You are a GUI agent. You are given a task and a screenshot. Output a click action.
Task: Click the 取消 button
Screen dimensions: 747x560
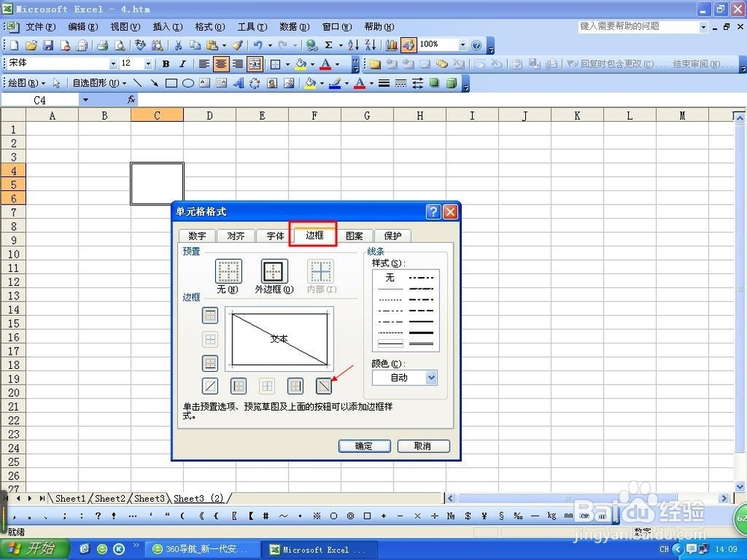tap(423, 447)
